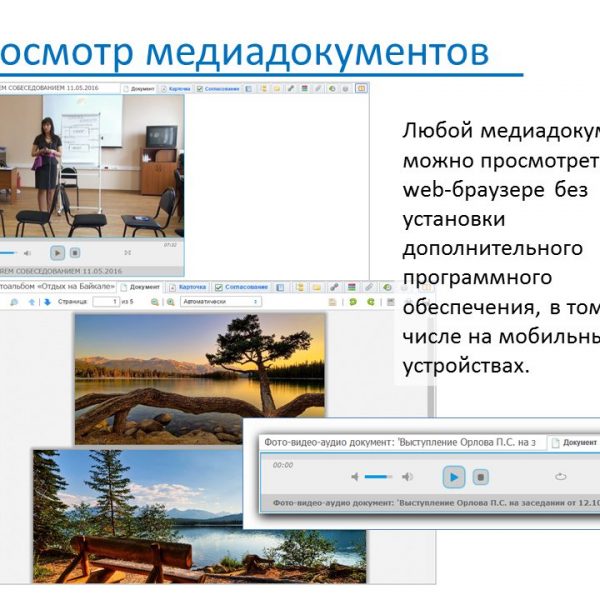The height and width of the screenshot is (600, 600).
Task: Adjust the volume slider in the audio player
Action: pos(379,477)
